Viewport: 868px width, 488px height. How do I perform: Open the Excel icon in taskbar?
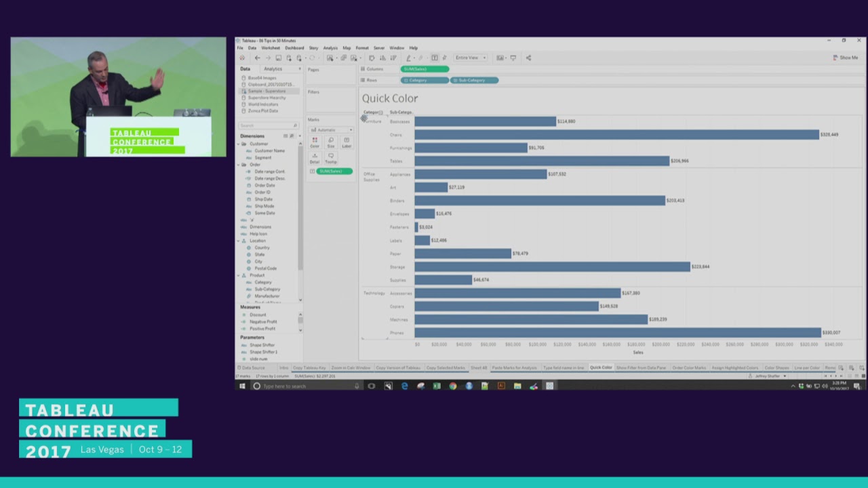437,386
